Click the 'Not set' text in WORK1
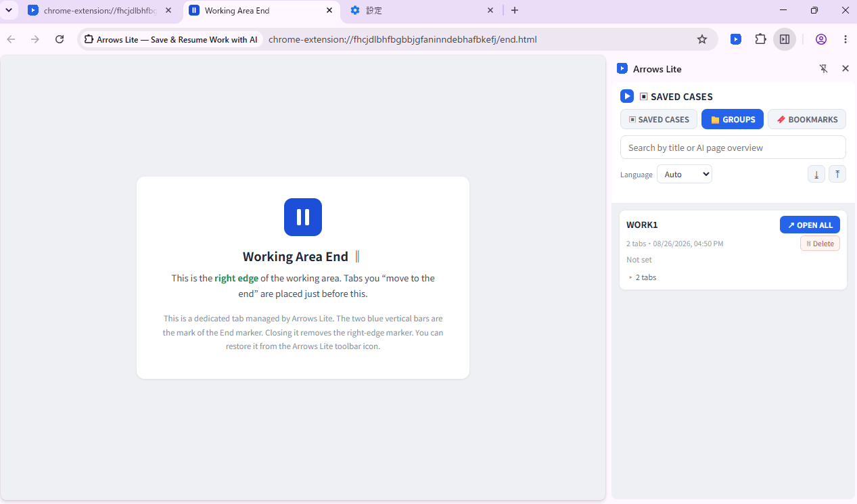857x504 pixels. (639, 260)
